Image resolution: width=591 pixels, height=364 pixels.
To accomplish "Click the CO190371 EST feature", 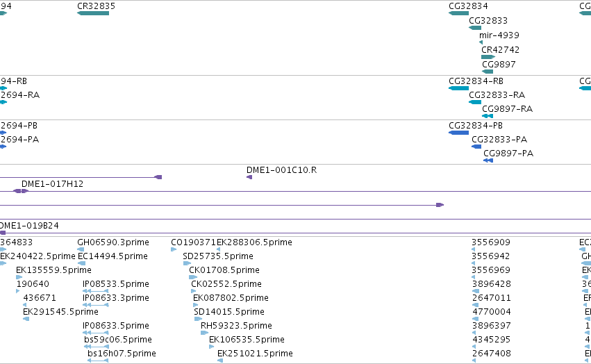I will tap(174, 249).
